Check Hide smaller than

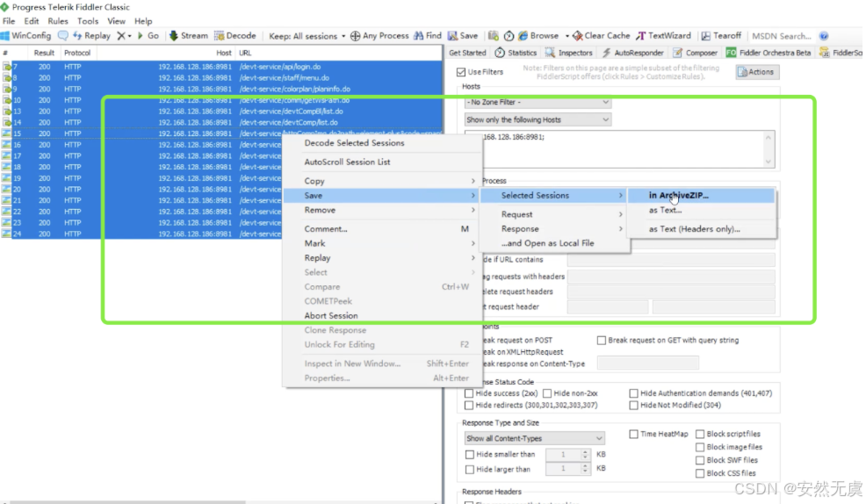tap(470, 455)
